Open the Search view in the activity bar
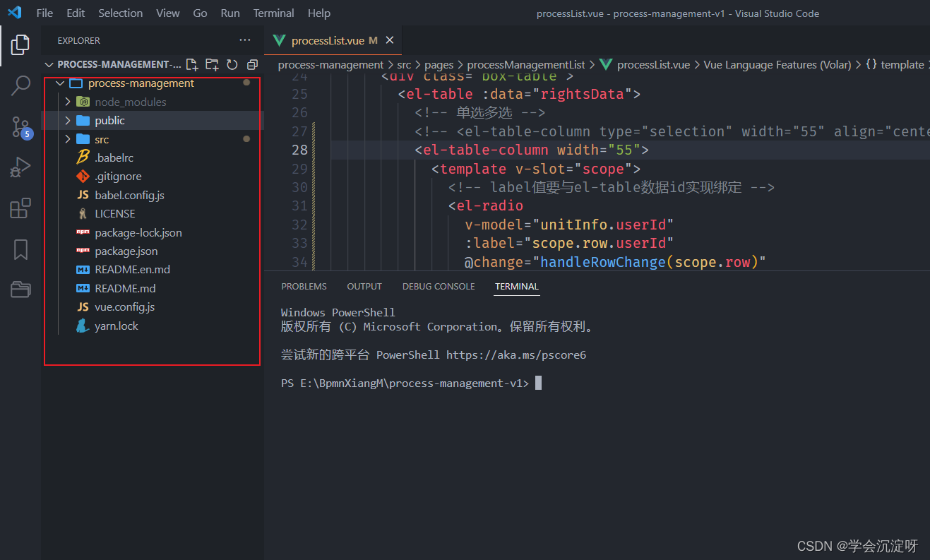The image size is (930, 560). (x=20, y=85)
